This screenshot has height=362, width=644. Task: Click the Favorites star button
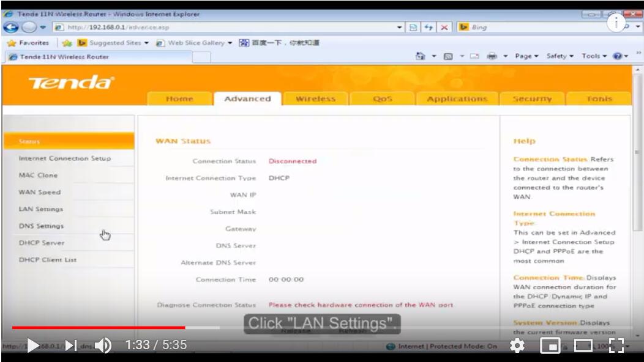click(x=28, y=43)
